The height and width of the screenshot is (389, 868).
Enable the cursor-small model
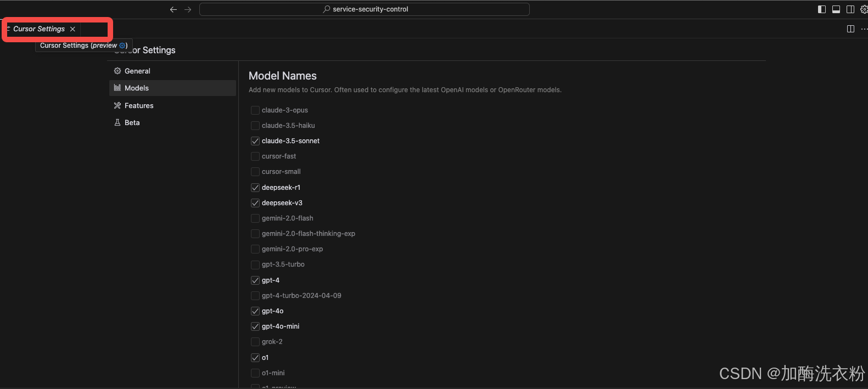255,172
